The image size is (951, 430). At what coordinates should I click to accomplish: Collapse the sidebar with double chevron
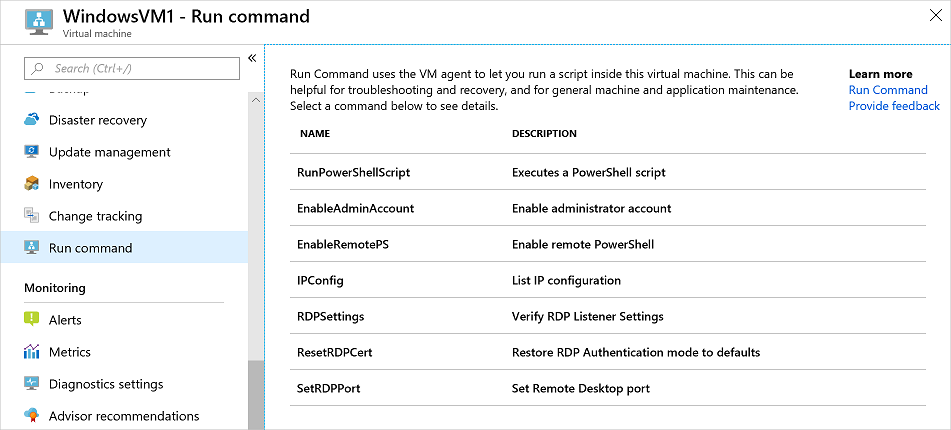pos(252,58)
